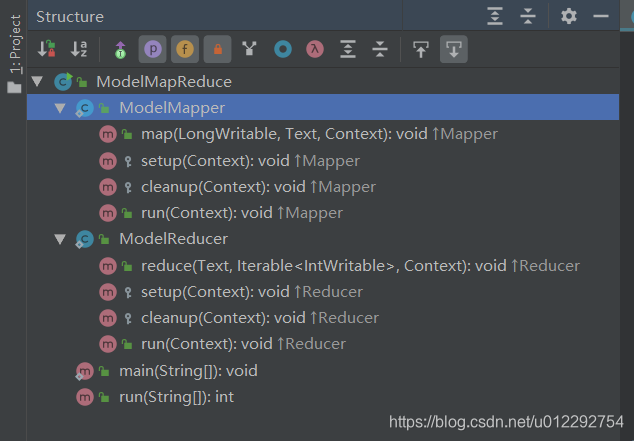
Task: Select the ModelMapper class row
Action: pyautogui.click(x=323, y=108)
